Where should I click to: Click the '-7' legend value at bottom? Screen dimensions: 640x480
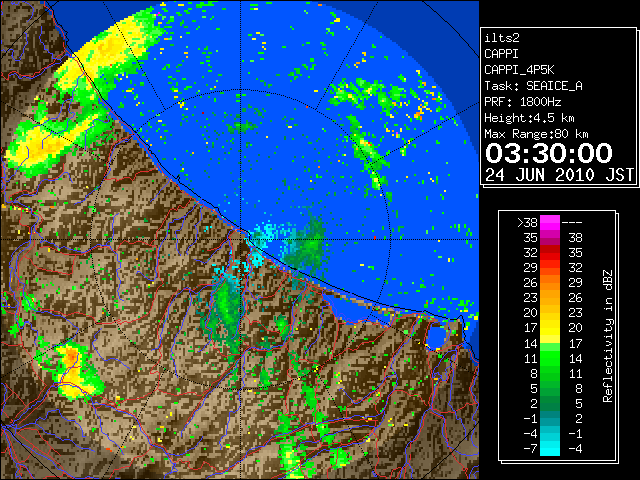530,449
